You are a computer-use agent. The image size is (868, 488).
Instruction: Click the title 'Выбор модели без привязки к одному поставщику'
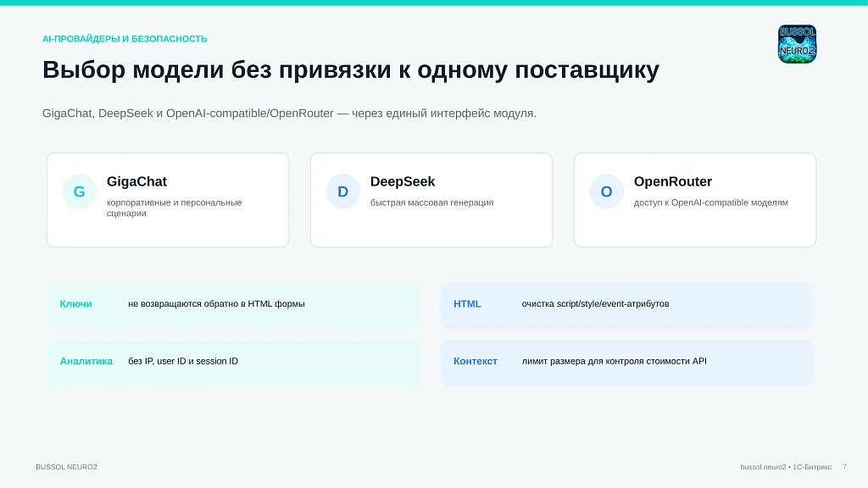point(351,70)
